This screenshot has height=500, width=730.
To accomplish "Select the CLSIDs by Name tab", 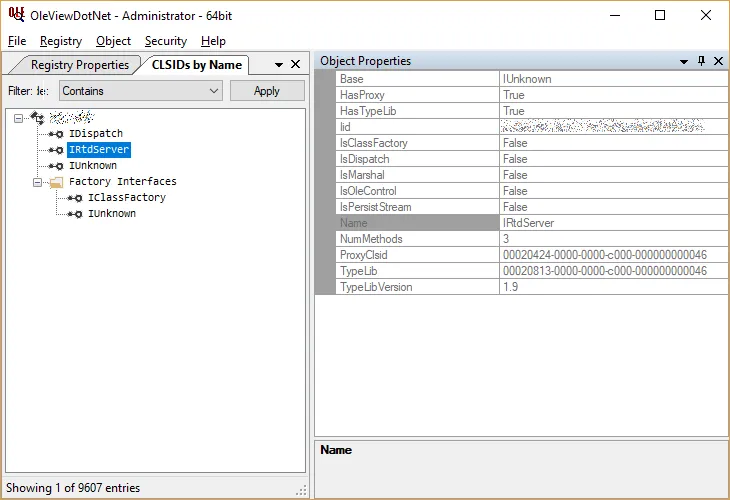I will coord(196,65).
